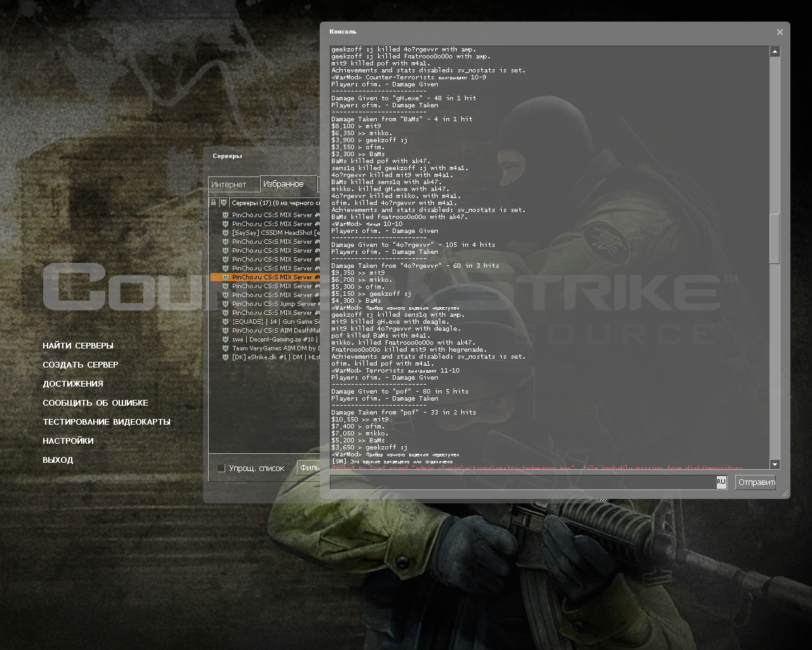Open СОЗДАТЬ СЕРВЕР from main menu
Image resolution: width=812 pixels, height=650 pixels.
81,365
